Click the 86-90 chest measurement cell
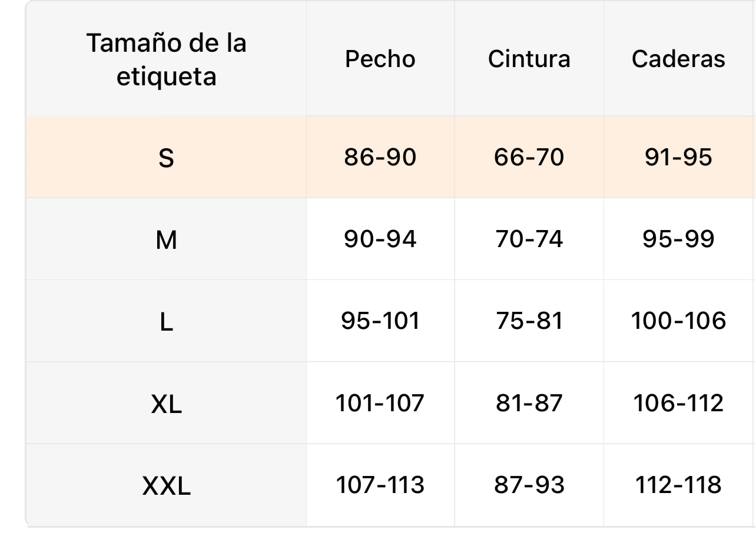 pyautogui.click(x=380, y=157)
